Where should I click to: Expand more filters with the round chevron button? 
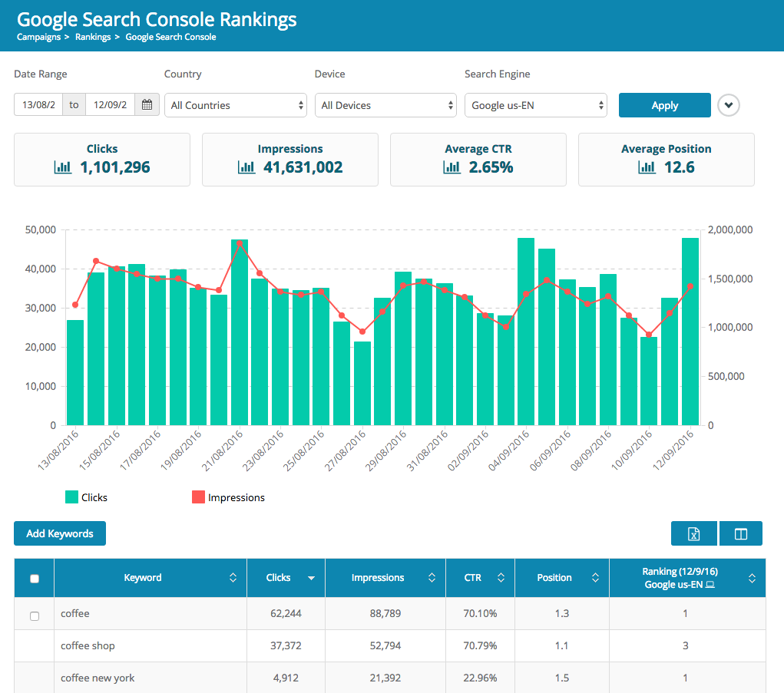point(728,105)
